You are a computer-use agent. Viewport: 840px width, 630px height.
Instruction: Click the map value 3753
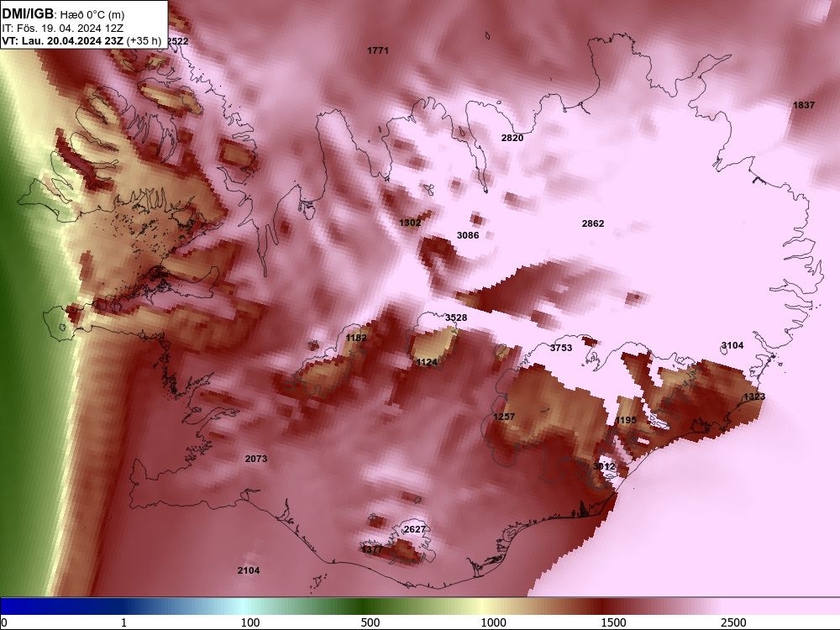tap(561, 348)
